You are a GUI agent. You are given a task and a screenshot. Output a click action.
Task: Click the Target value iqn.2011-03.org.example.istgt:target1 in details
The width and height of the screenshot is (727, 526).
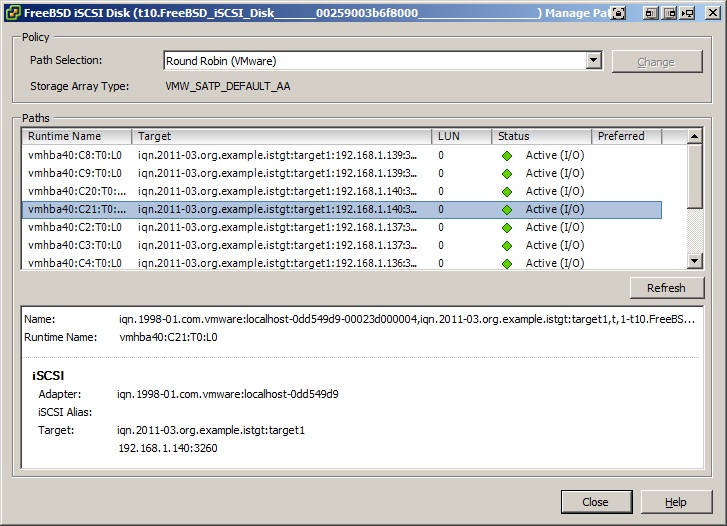click(x=211, y=430)
